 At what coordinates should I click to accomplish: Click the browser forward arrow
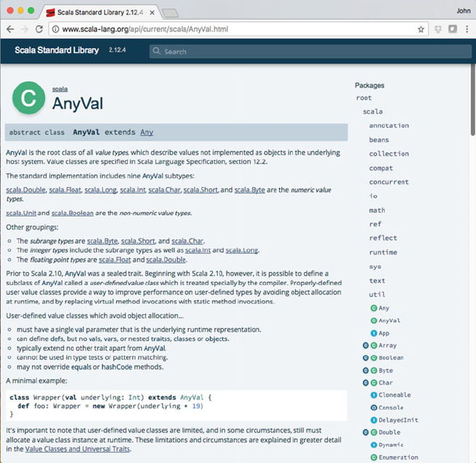point(25,29)
